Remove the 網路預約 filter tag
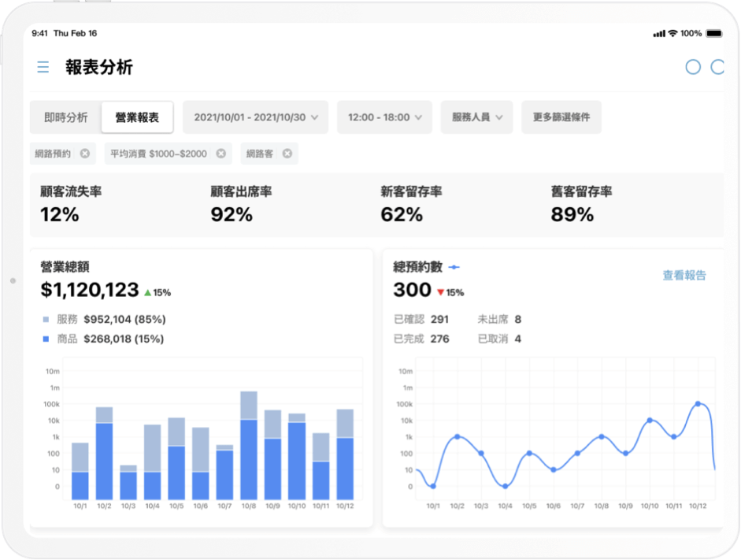Screen dimensions: 741x560 [x=84, y=154]
